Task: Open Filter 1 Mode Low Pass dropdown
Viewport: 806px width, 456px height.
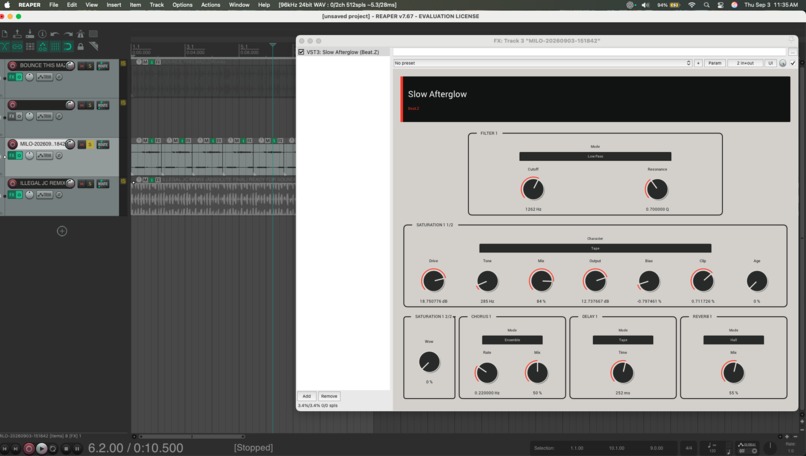Action: tap(595, 156)
